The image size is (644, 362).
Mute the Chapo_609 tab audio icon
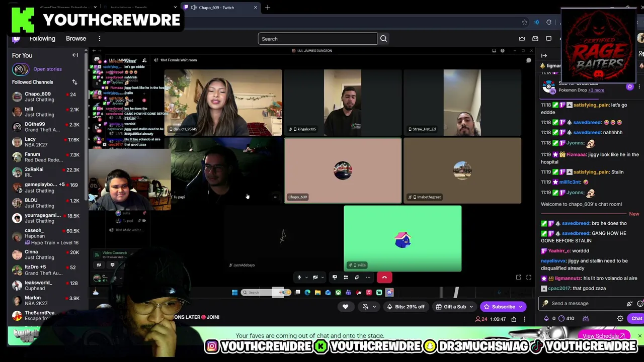tap(194, 8)
